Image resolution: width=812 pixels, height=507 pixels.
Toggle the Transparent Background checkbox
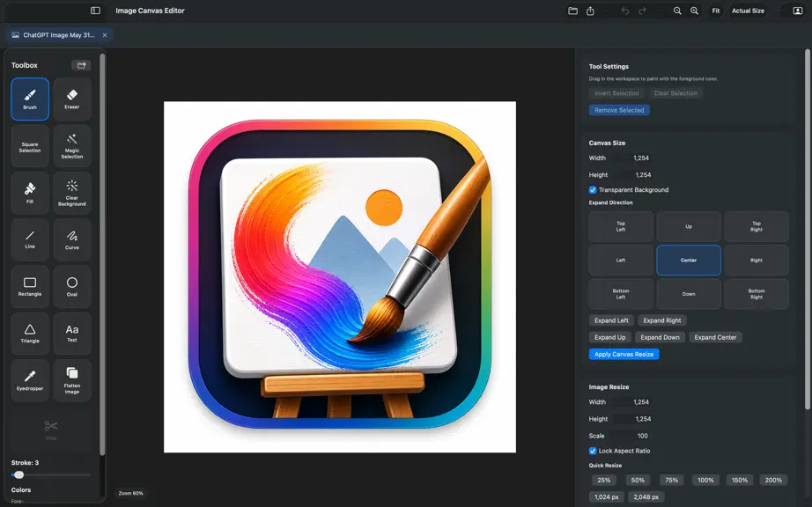coord(593,190)
